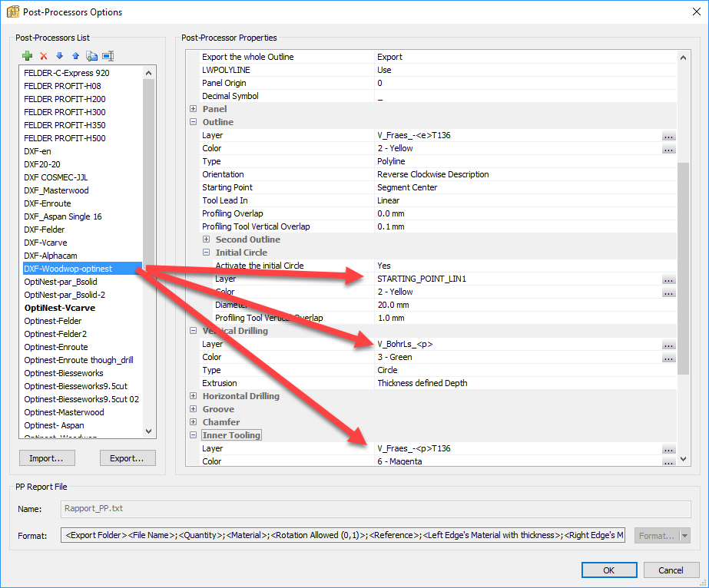Viewport: 709px width, 588px height.
Task: Select DXF-en post-processor
Action: 38,151
